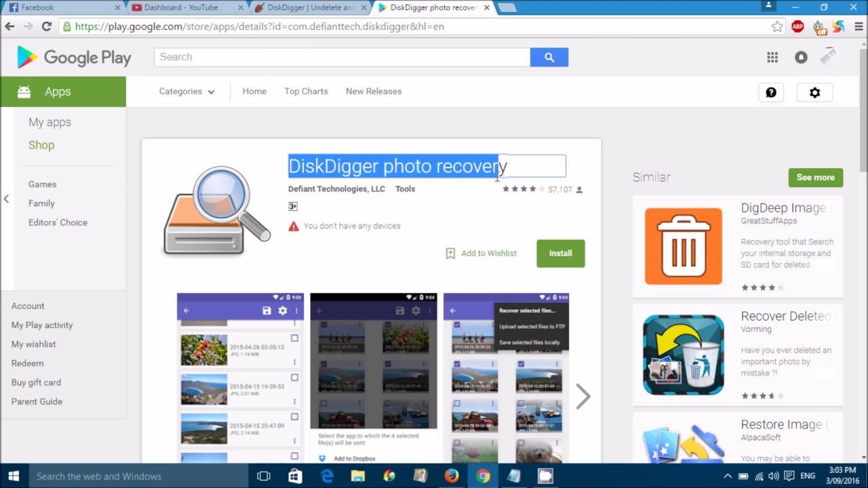
Task: Reload the page with refresh icon
Action: coord(46,26)
